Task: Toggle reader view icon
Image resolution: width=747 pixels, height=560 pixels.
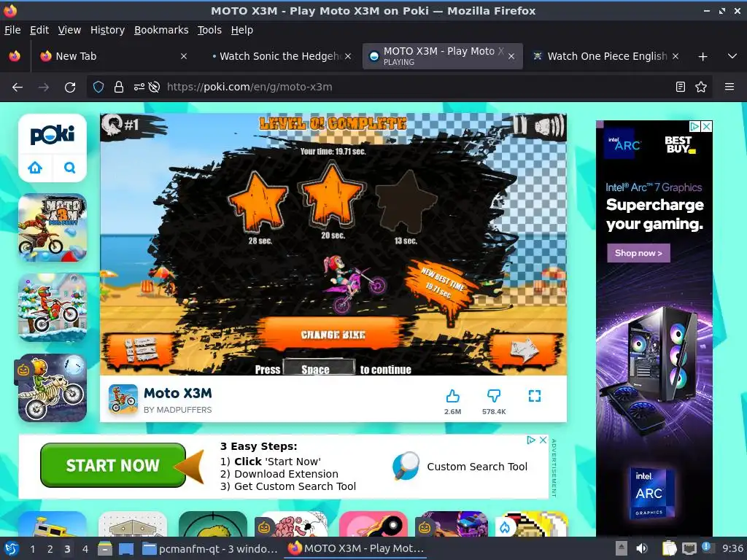Action: 681,87
